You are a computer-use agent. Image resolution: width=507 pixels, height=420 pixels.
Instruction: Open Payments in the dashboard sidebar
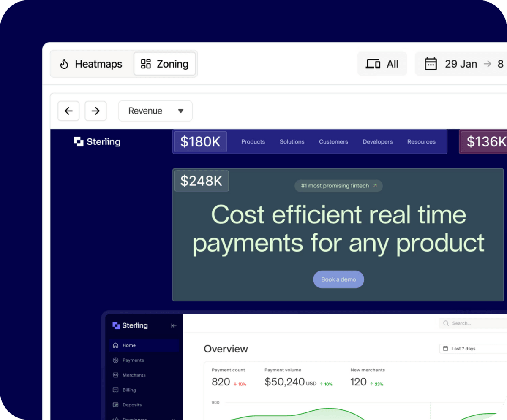click(144, 360)
